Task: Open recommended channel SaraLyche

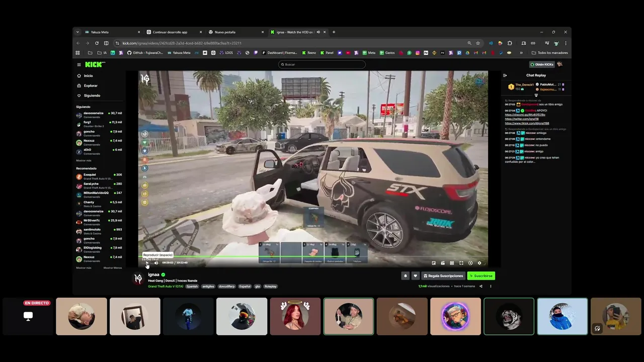Action: pyautogui.click(x=99, y=186)
